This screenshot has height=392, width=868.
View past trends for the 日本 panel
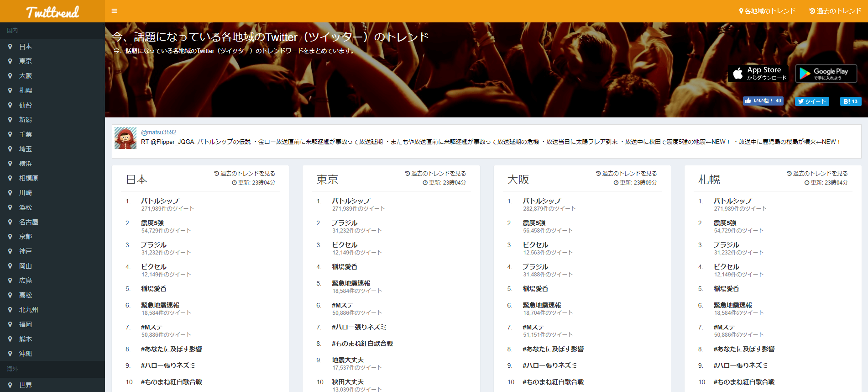click(245, 174)
